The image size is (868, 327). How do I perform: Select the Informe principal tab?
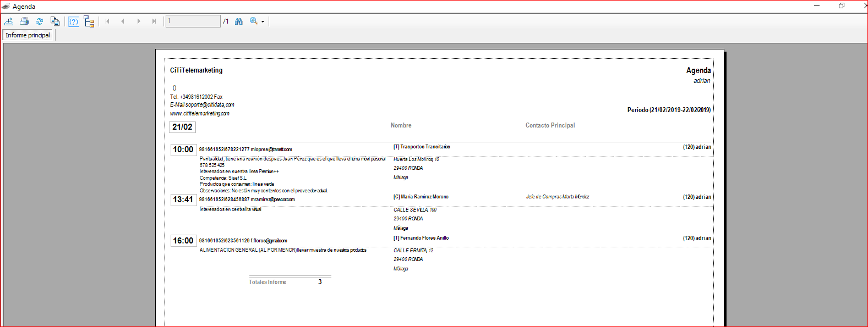(x=28, y=35)
